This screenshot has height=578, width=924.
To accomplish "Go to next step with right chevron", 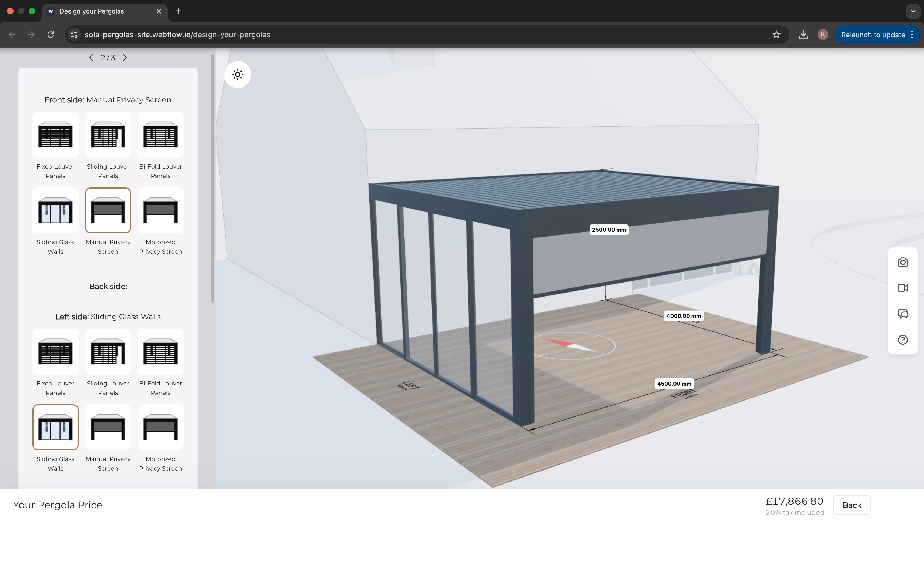I will tap(124, 58).
